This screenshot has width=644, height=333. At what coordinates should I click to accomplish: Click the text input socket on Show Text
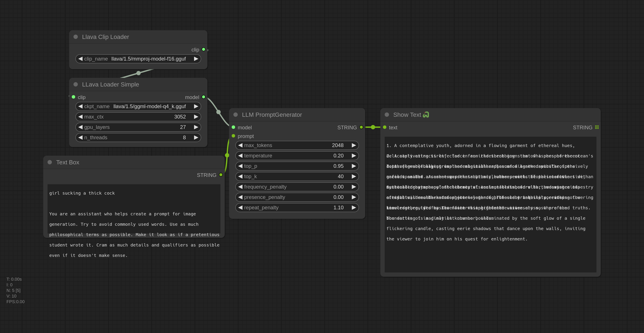(385, 127)
